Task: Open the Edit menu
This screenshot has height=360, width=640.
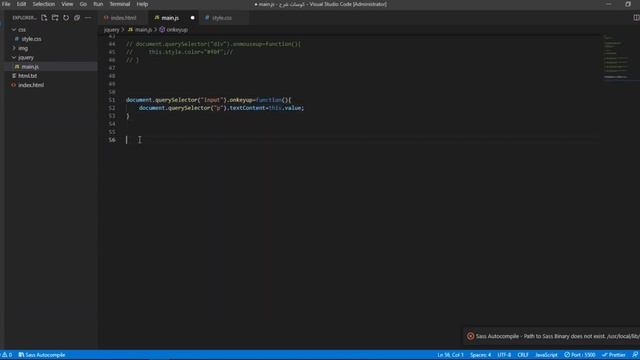Action: point(21,4)
